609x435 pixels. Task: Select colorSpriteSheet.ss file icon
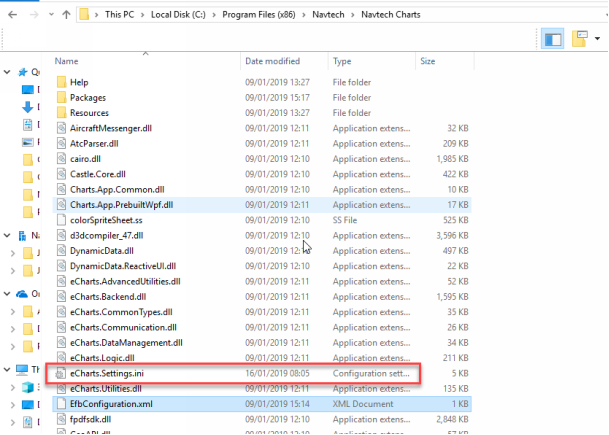(x=61, y=220)
